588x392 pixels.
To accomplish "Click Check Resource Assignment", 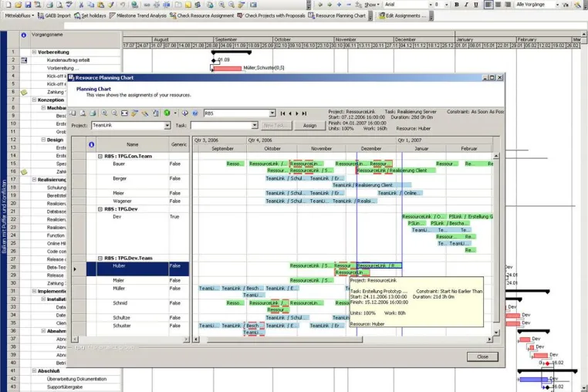I will [x=201, y=15].
